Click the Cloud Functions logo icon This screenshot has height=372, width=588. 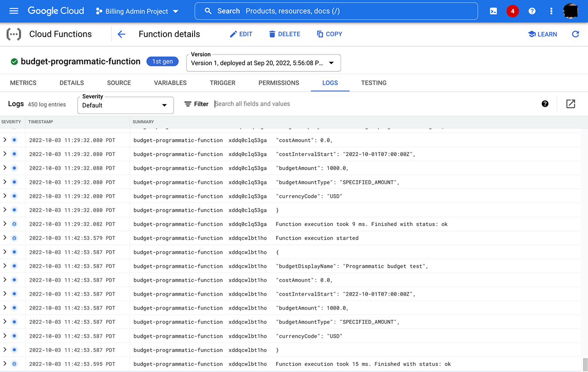[x=13, y=34]
